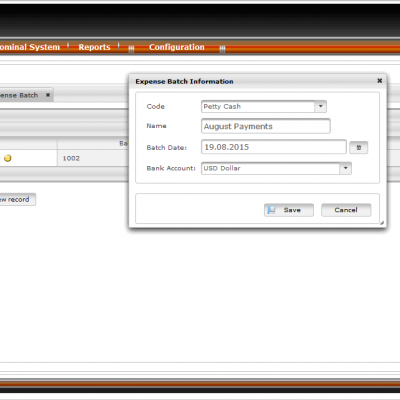Open the Reports menu

point(94,47)
